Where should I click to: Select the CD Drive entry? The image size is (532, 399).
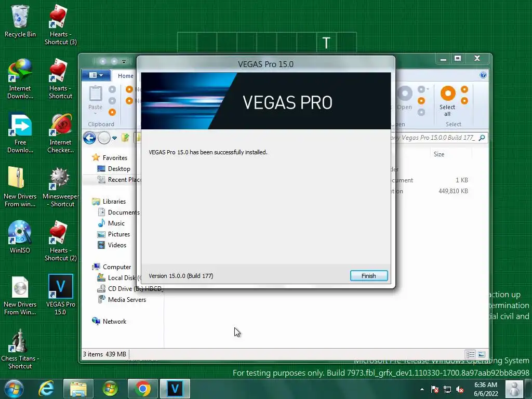[129, 289]
